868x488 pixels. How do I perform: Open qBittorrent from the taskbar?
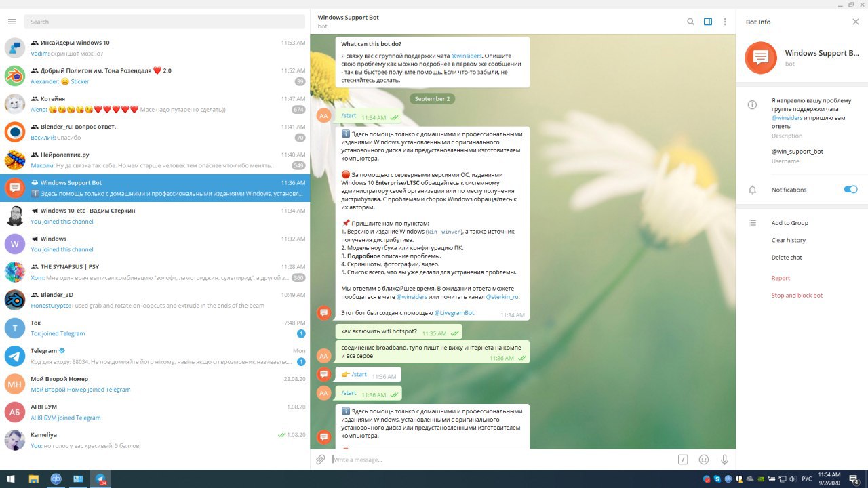pos(56,479)
